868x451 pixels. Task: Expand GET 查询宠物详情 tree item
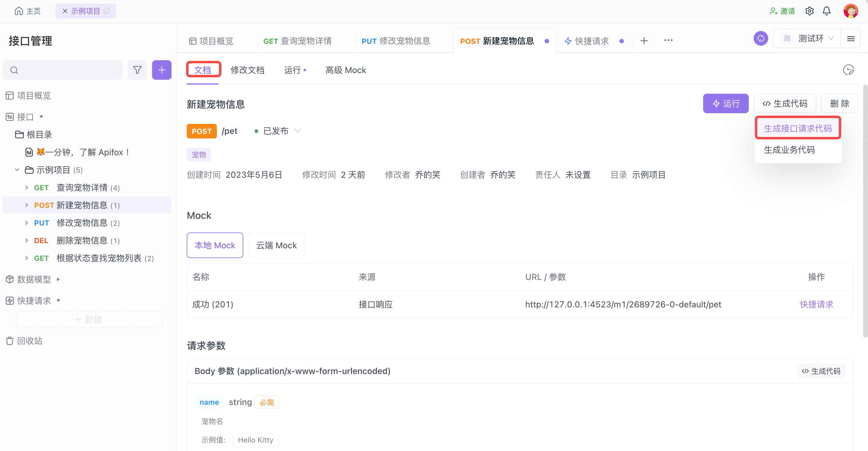[27, 187]
